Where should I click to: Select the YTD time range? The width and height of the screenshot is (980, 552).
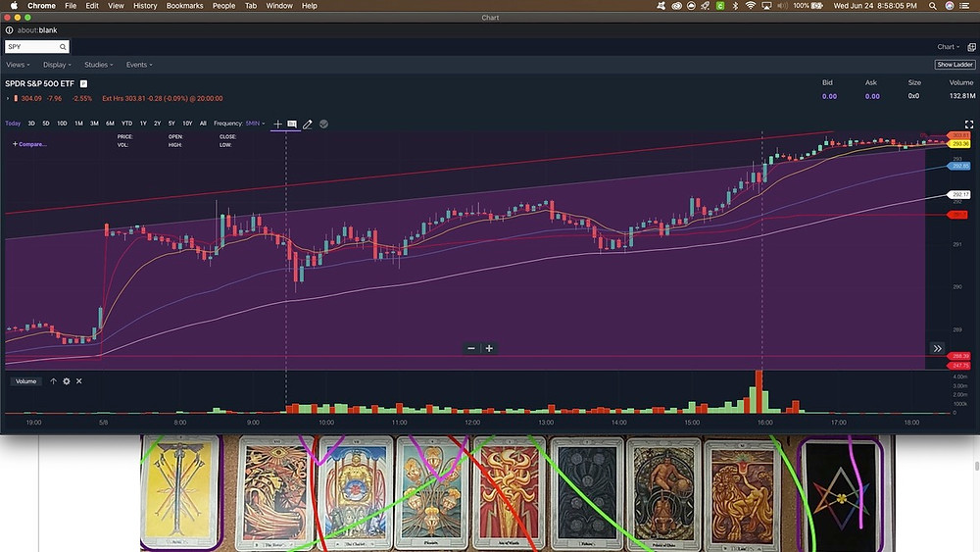click(126, 124)
